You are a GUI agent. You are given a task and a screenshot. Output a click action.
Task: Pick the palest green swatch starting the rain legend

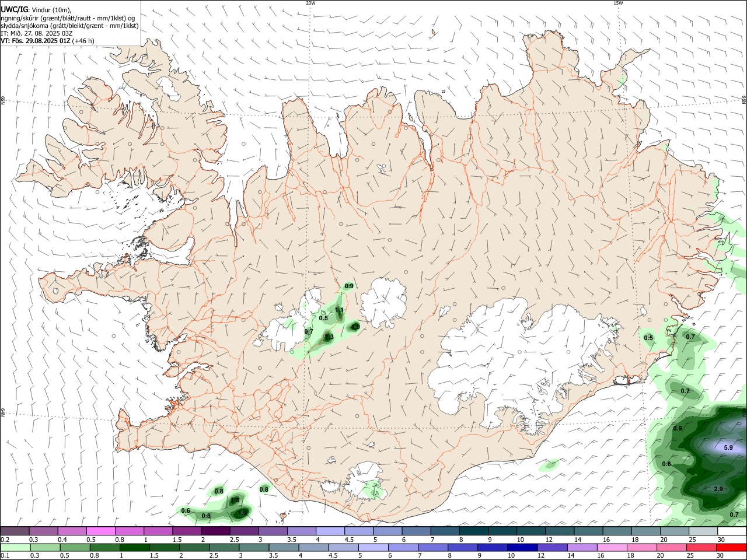pos(15,547)
